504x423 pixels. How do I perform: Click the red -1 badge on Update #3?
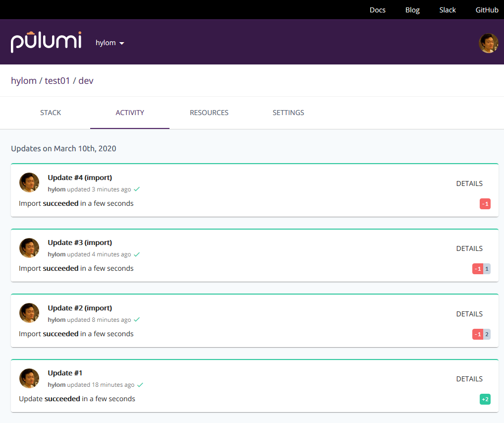click(x=478, y=269)
